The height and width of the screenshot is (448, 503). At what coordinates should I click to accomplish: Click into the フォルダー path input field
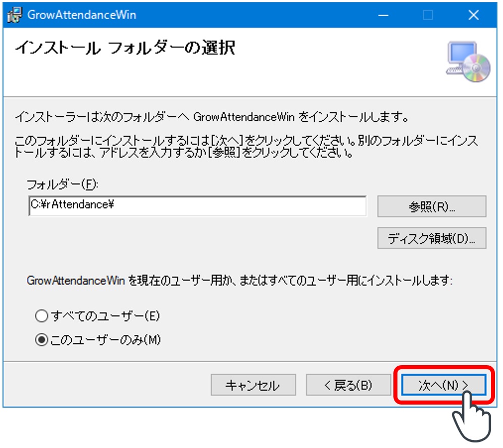click(197, 206)
